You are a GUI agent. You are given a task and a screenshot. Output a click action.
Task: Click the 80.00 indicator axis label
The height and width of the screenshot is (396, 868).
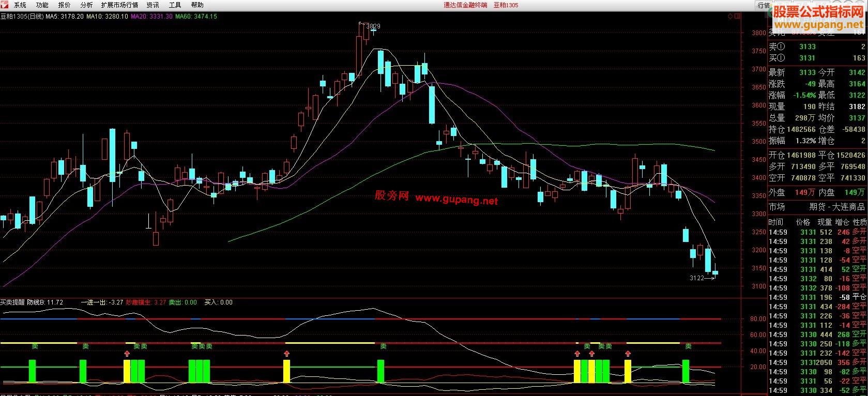758,319
